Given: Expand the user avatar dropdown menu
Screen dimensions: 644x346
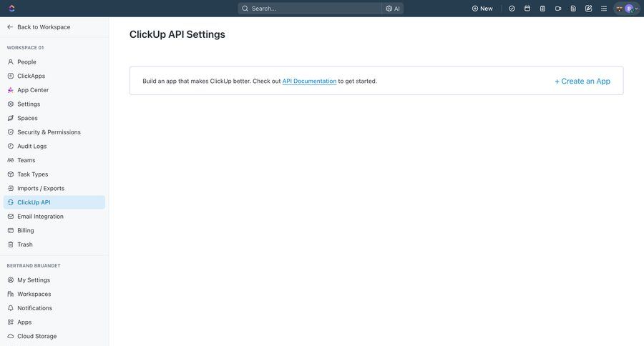Looking at the screenshot, I should click(627, 8).
